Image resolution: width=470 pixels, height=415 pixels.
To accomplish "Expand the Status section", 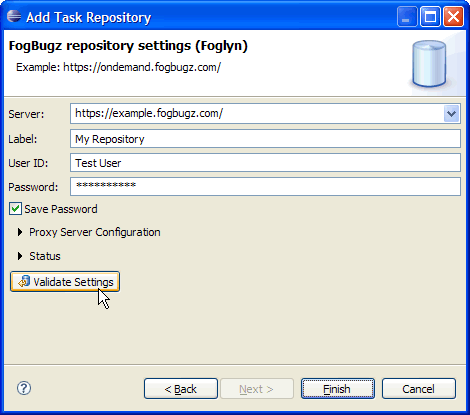I will 20,256.
